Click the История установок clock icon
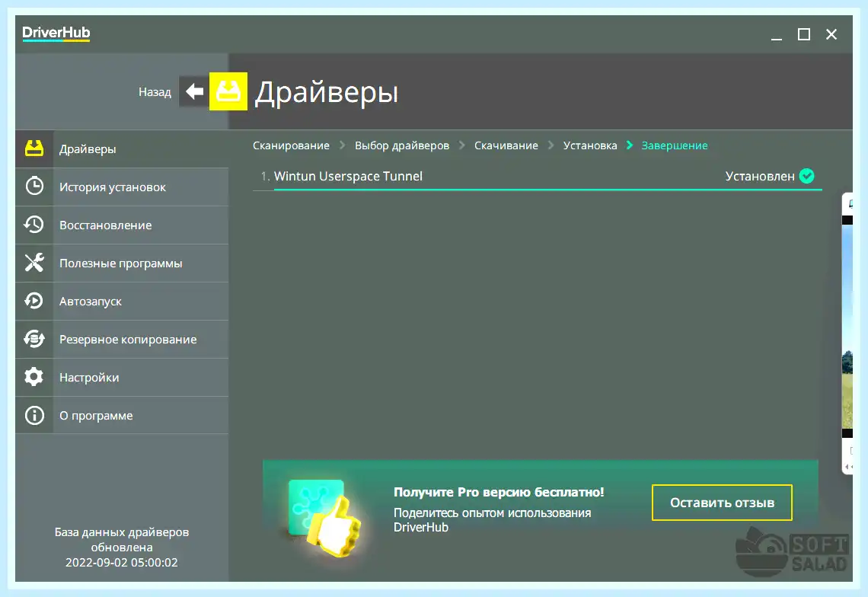Screen dimensions: 868x597 (x=34, y=186)
